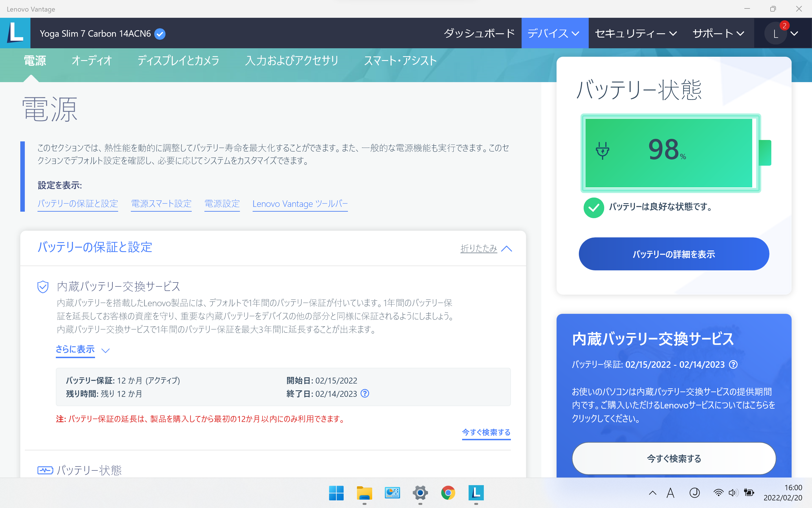Click the 開始日: 02/15/2022 text
This screenshot has height=508, width=812.
point(322,381)
